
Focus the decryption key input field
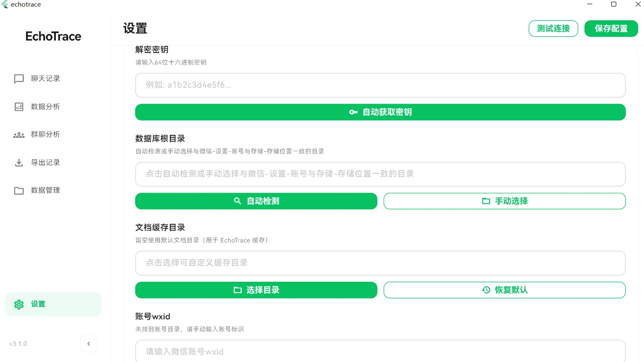point(380,85)
